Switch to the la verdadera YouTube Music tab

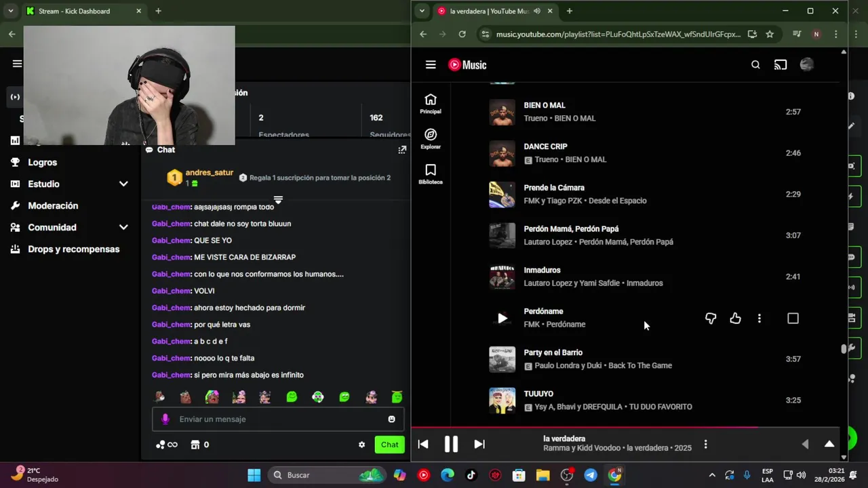[x=495, y=11]
